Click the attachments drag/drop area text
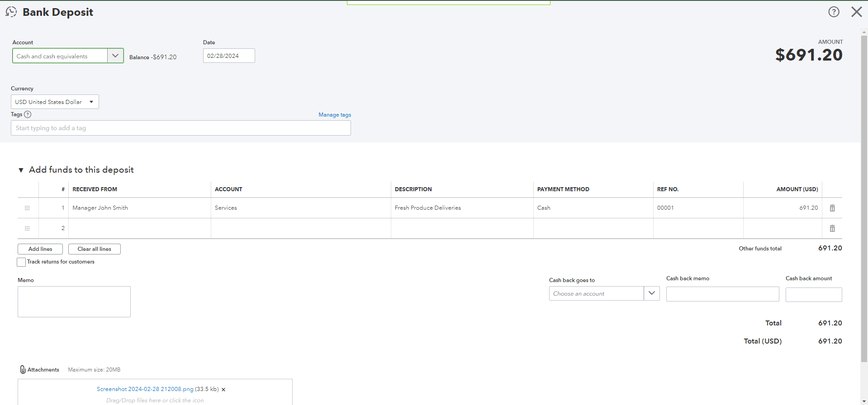Viewport: 868px width, 405px height. (155, 400)
